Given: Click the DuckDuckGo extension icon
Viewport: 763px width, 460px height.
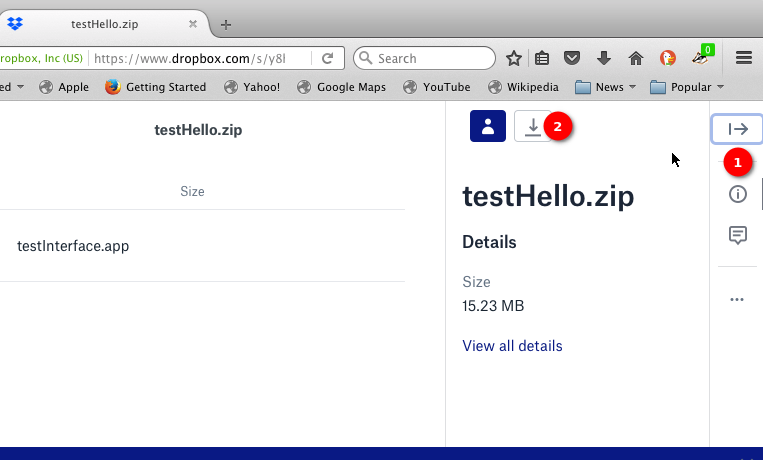Looking at the screenshot, I should (668, 58).
